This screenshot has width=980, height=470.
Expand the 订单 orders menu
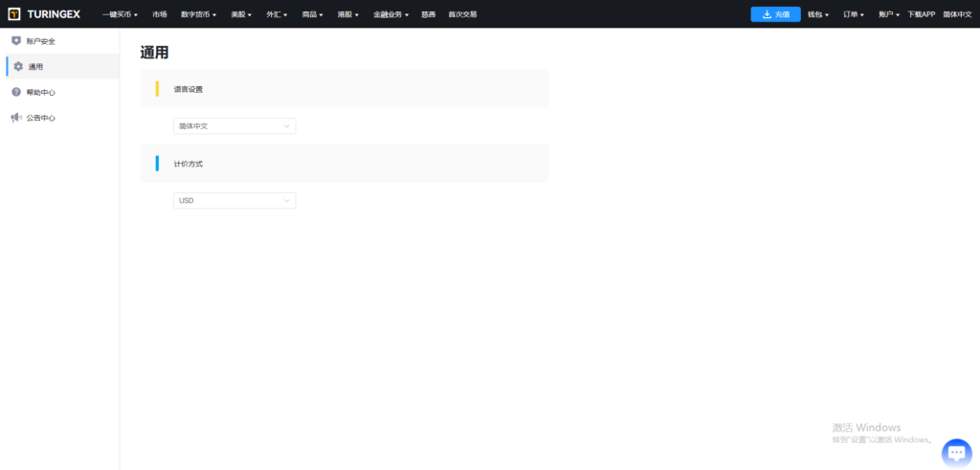tap(854, 14)
